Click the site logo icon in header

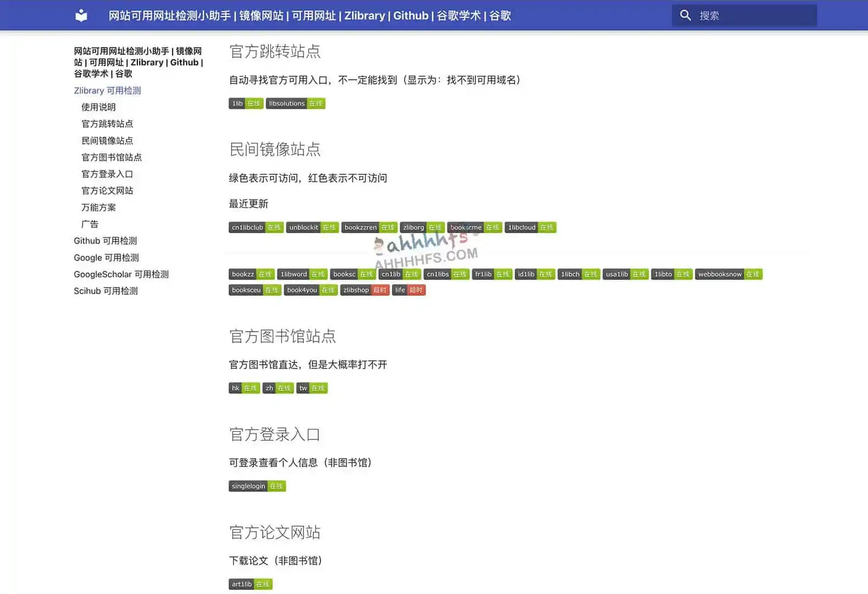tap(81, 15)
